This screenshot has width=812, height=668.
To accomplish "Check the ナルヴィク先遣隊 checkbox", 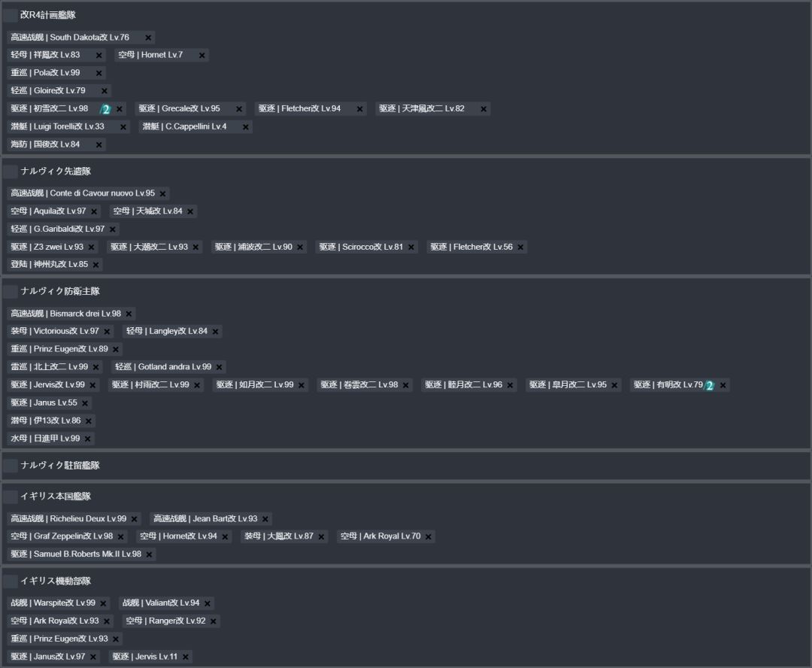I will [x=11, y=172].
